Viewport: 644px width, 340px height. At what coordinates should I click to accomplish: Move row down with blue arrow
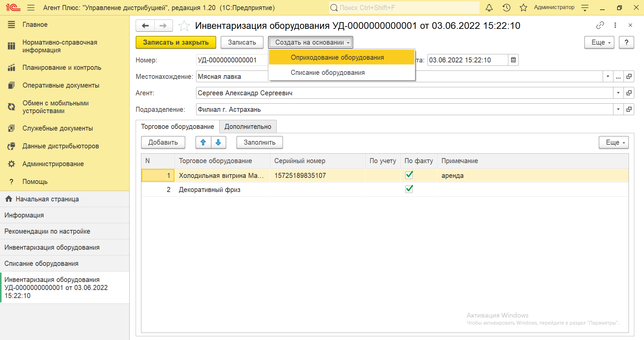(x=218, y=142)
